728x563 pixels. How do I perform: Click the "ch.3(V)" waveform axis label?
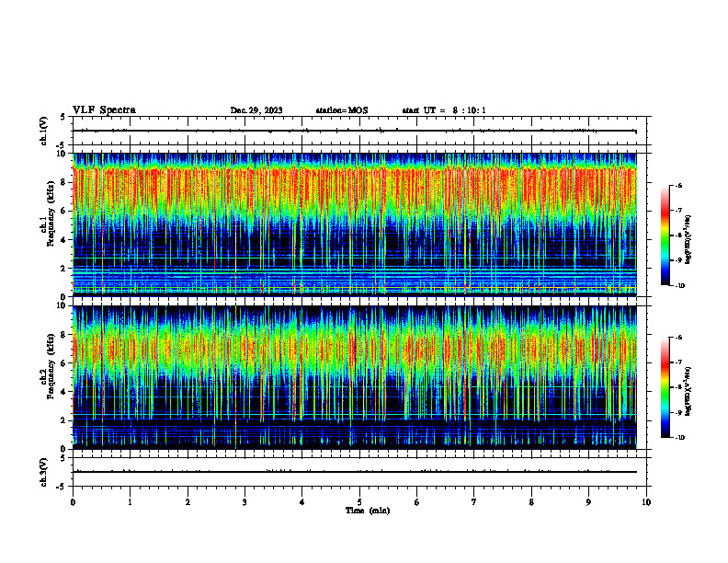(x=43, y=473)
